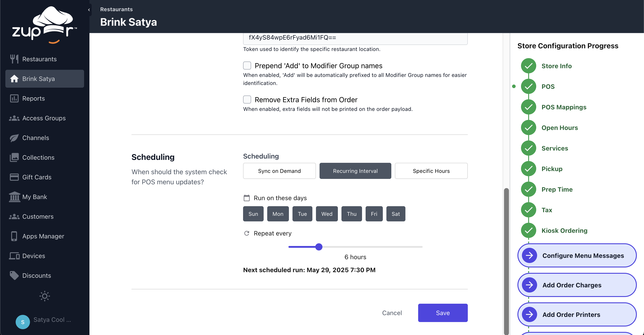Click the Discounts tag icon
The image size is (644, 335).
[x=14, y=275]
